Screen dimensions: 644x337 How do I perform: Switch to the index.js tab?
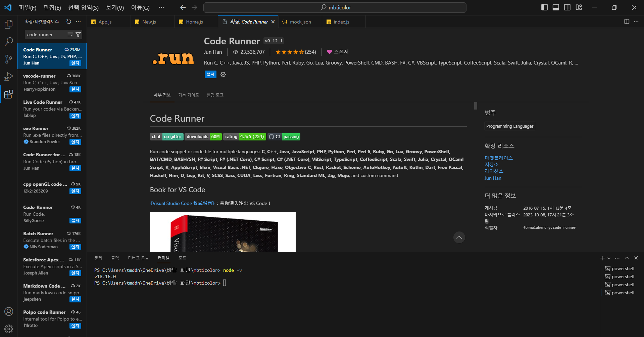344,22
